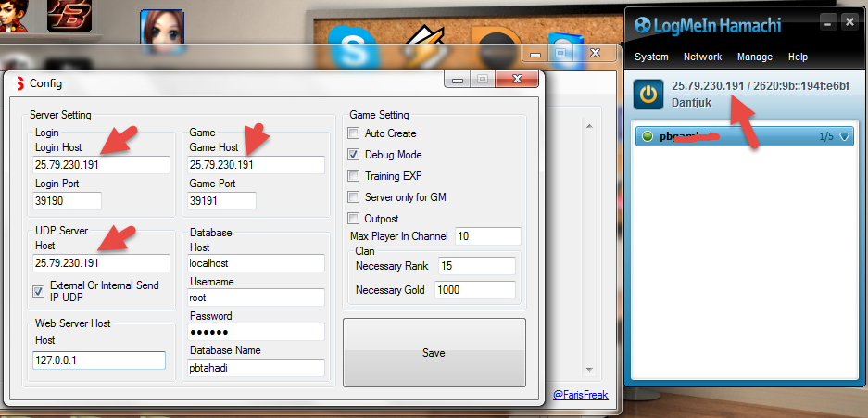Screen dimensions: 868x418
Task: Enable the Auto Create checkbox
Action: click(353, 133)
